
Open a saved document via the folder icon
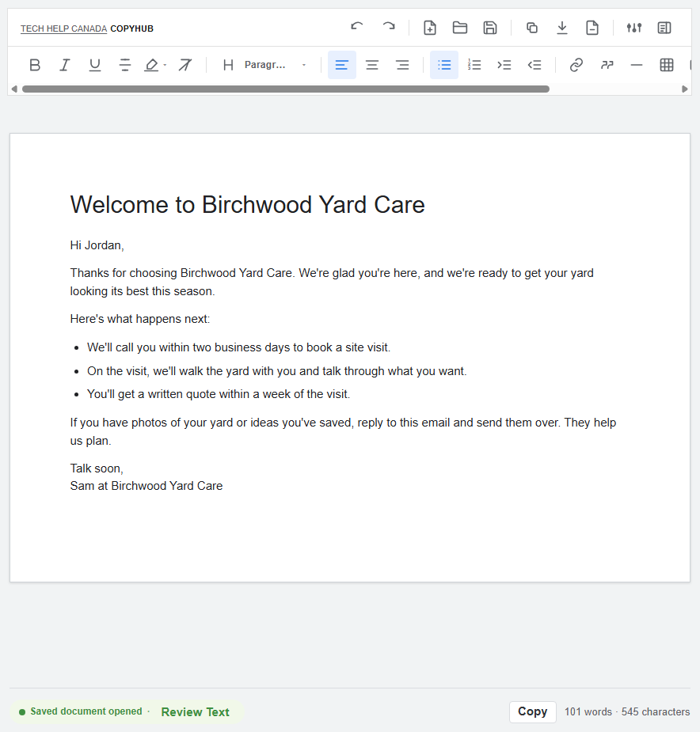tap(460, 28)
